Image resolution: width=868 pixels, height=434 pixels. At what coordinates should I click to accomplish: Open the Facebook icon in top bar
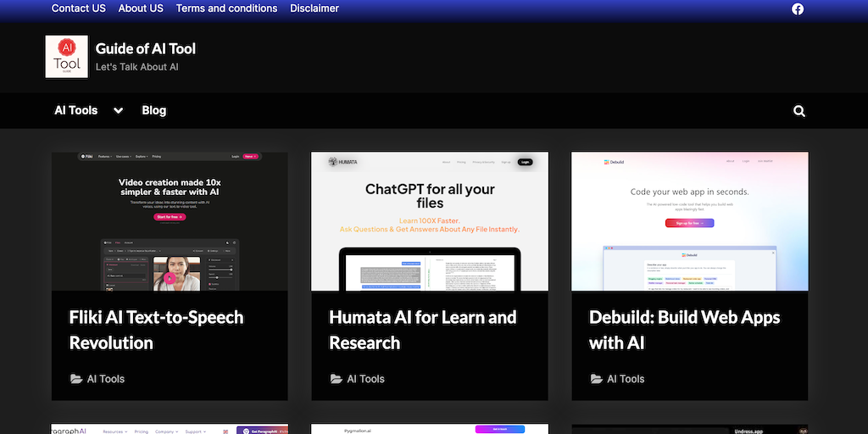tap(797, 8)
